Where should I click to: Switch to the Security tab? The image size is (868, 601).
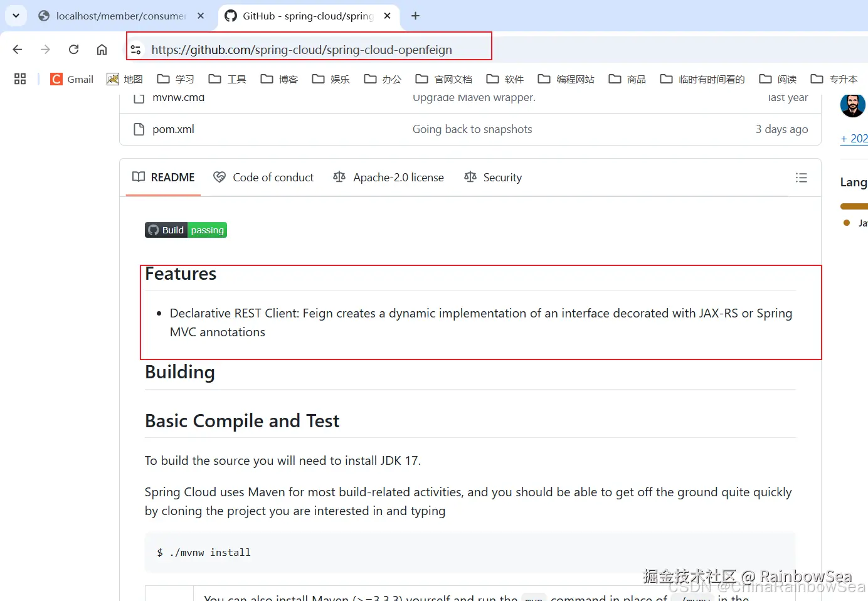click(x=493, y=178)
